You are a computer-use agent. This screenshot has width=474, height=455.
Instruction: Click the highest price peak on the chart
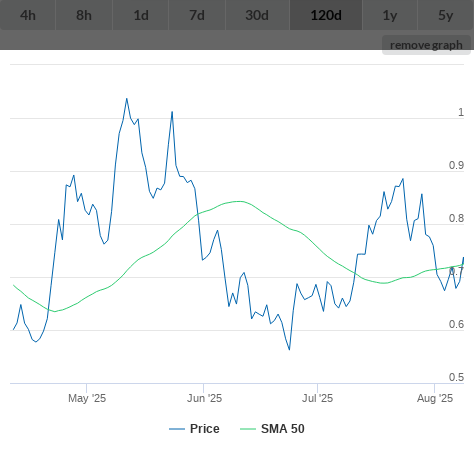click(x=127, y=99)
